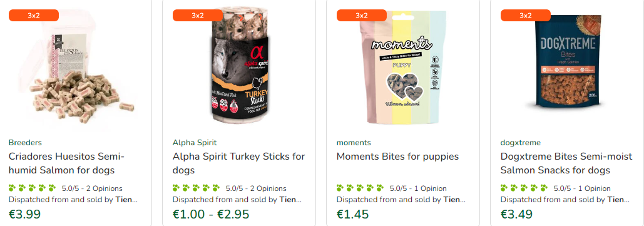View the 2 Opinions for Alpha Spirit
Viewport: 644px width, 226px height.
click(266, 188)
